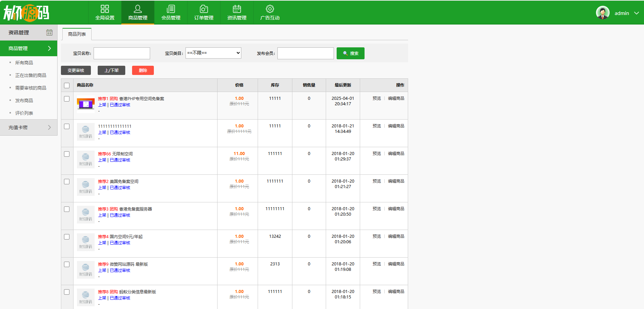Click the 资讯管理 calendar icon
This screenshot has height=309, width=644.
point(237,9)
